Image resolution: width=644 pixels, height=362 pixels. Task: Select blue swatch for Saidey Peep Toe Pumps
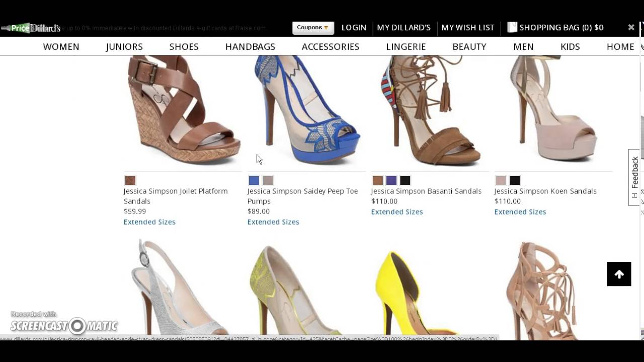point(254,180)
